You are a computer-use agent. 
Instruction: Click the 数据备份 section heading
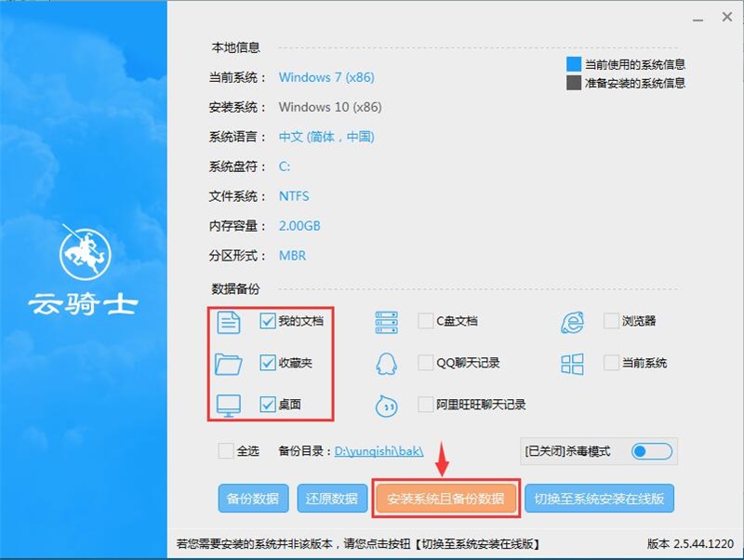click(236, 288)
